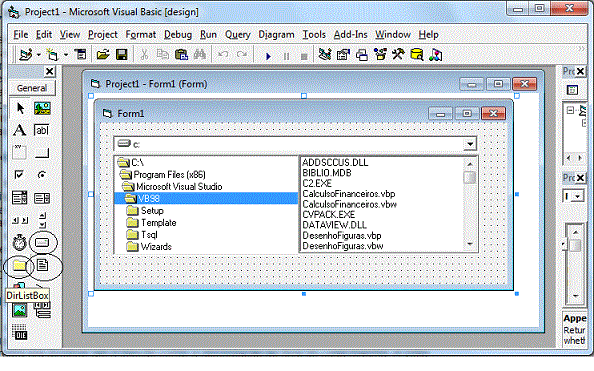Click the file list scrollbar up arrow
The image size is (594, 371).
point(470,164)
